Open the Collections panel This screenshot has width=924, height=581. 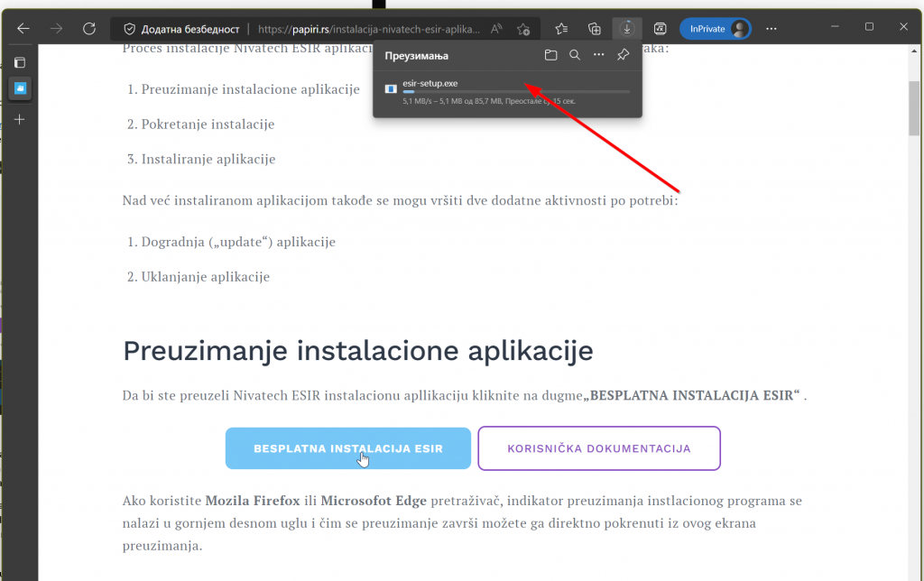594,29
